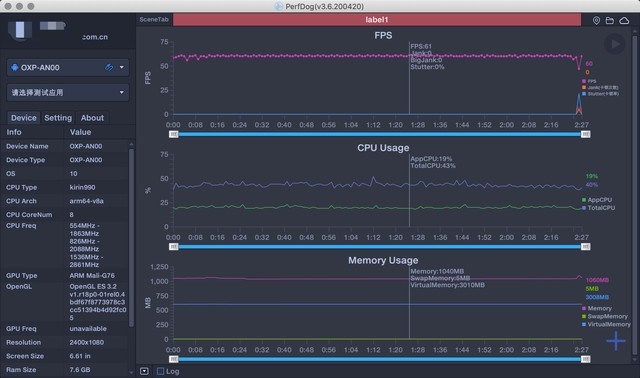This screenshot has width=640, height=378.
Task: Click the left range handle under Memory Usage chart
Action: click(x=173, y=359)
